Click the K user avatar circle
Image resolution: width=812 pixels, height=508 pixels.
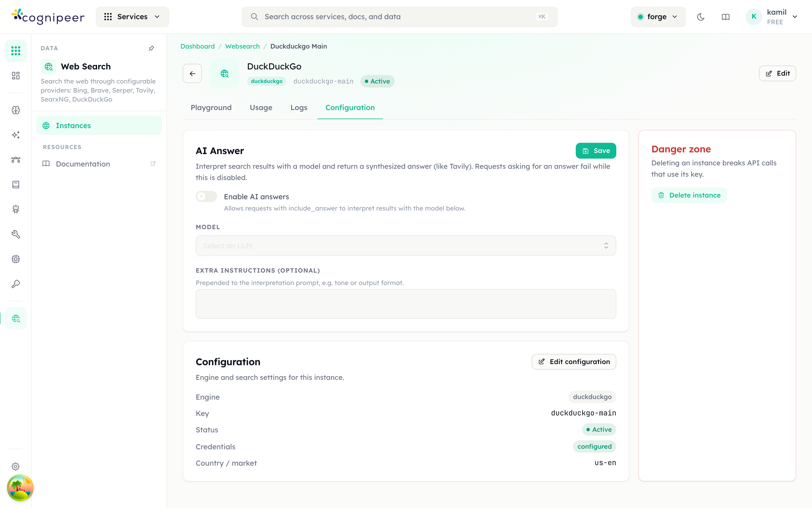(754, 17)
